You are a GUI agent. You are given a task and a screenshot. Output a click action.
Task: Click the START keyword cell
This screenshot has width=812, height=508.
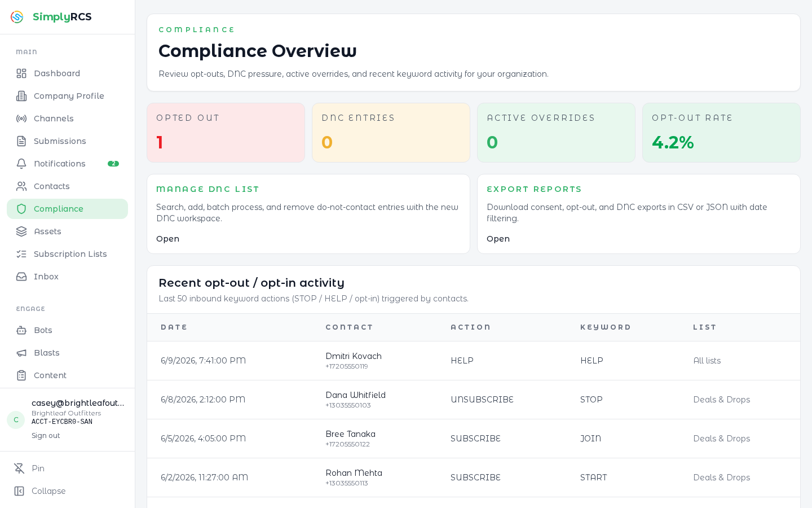point(594,478)
